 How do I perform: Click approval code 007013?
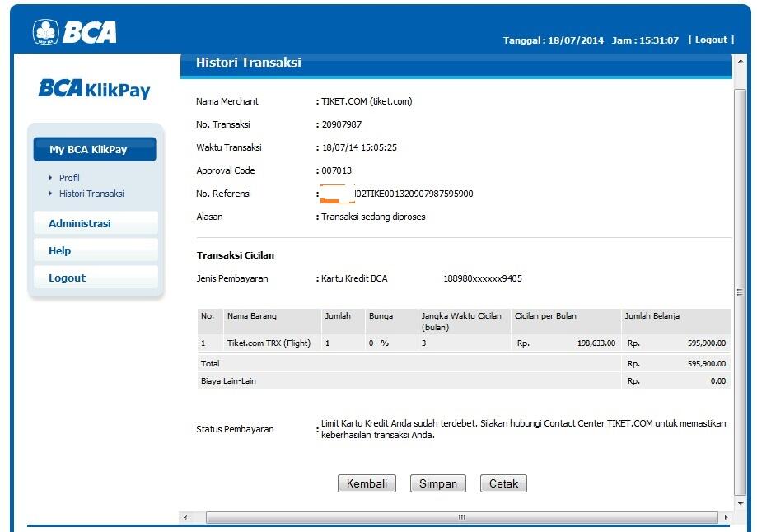pos(337,170)
